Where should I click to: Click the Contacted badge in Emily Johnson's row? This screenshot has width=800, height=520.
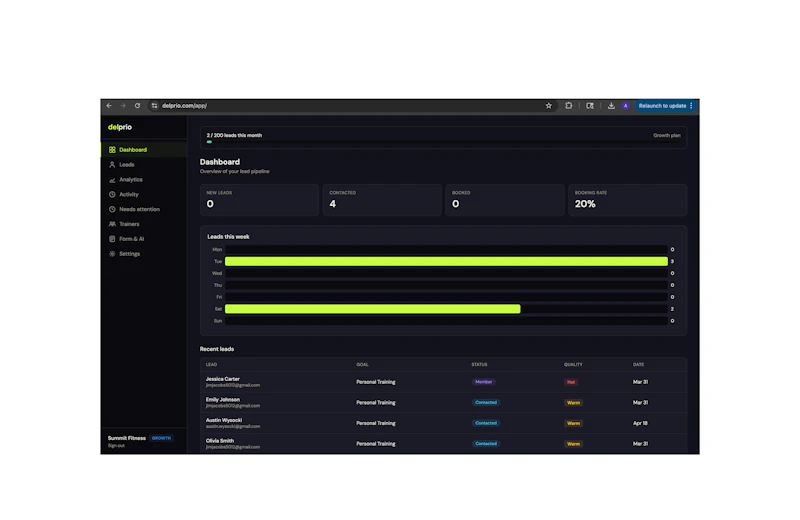486,403
